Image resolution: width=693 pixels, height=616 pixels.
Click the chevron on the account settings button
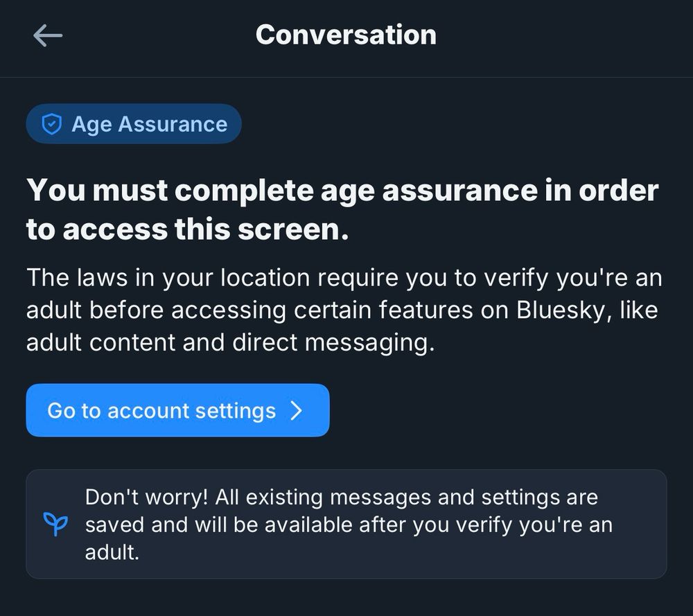click(297, 411)
